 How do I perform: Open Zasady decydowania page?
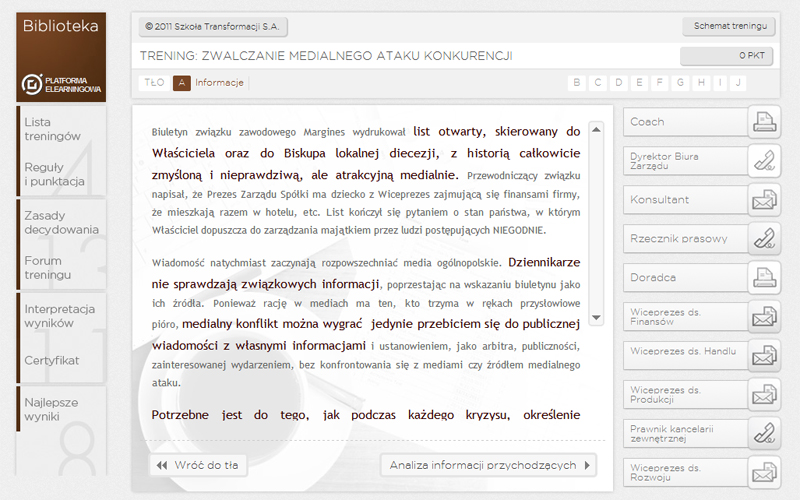point(61,222)
